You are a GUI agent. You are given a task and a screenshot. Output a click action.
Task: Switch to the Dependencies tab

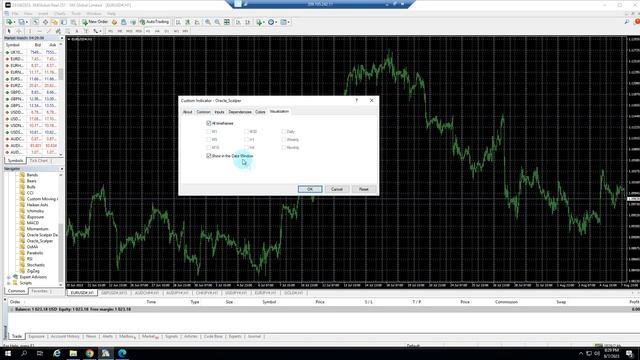pos(240,112)
